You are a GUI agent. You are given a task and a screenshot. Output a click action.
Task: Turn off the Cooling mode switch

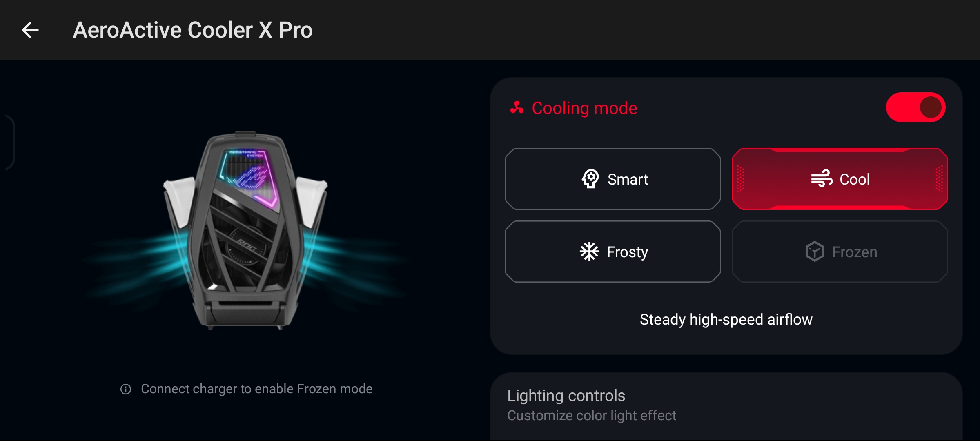pos(915,107)
